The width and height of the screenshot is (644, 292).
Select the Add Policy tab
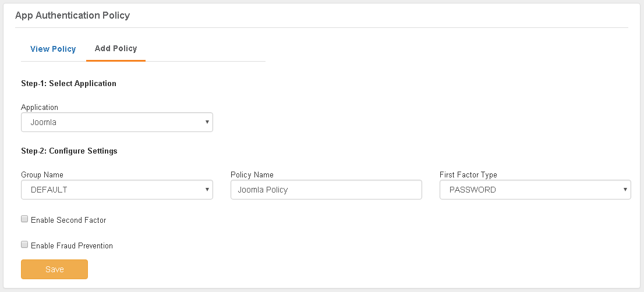click(x=116, y=48)
